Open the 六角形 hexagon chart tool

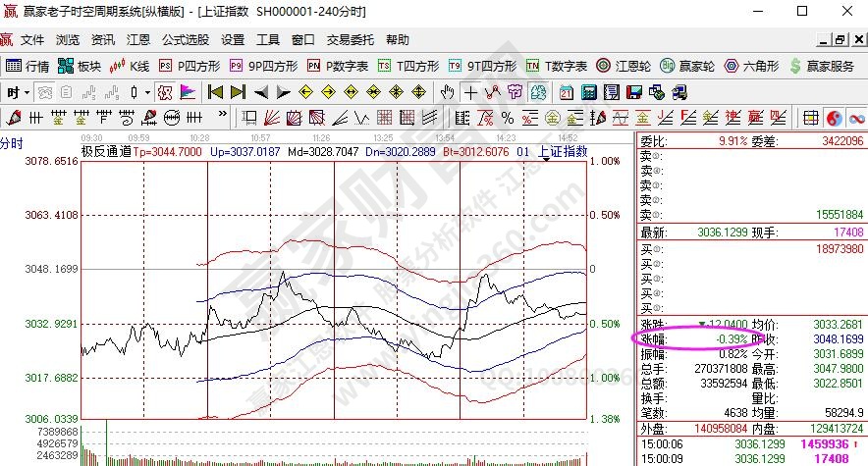[751, 66]
